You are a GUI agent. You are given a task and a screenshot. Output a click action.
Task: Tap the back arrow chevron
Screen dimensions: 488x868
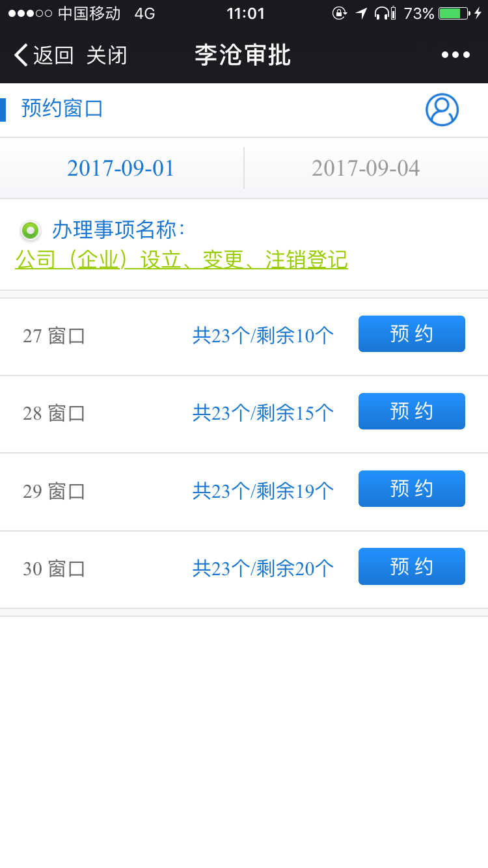tap(21, 55)
